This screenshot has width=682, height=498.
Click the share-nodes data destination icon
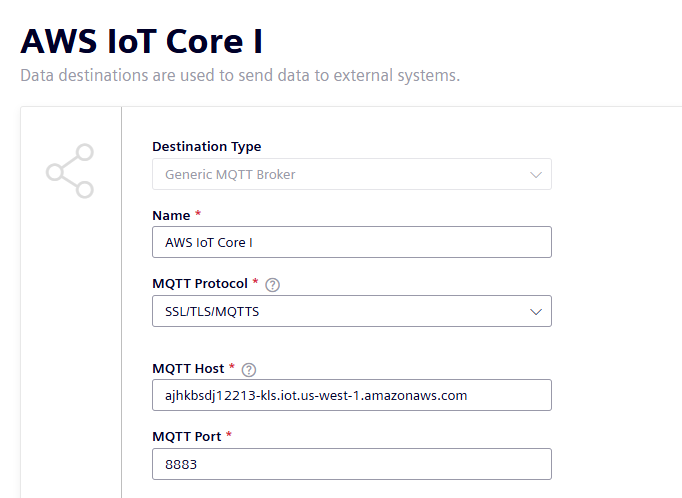click(x=70, y=171)
